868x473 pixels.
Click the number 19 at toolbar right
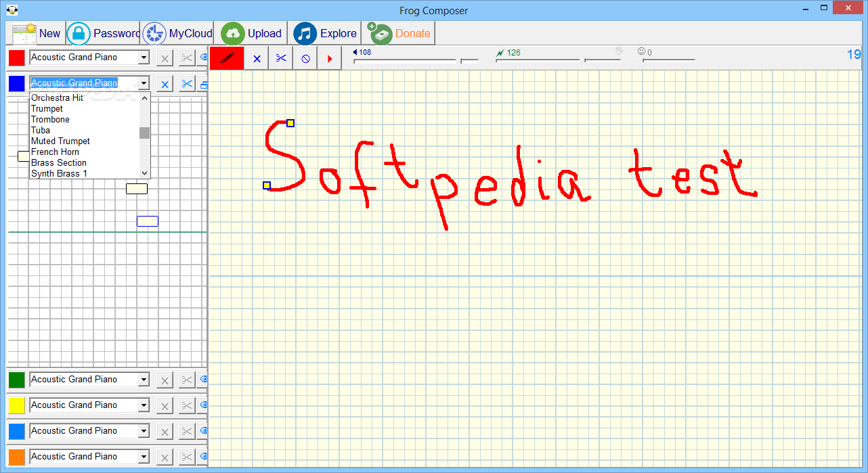pyautogui.click(x=853, y=55)
